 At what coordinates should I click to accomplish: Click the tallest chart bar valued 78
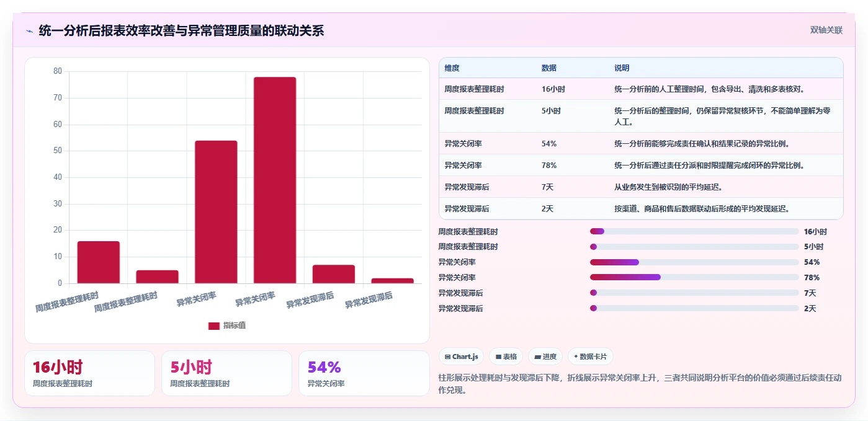click(x=275, y=180)
